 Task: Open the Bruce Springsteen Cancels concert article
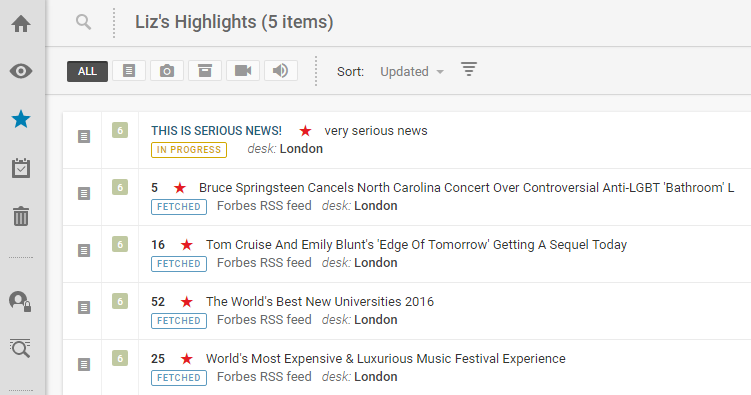point(467,188)
